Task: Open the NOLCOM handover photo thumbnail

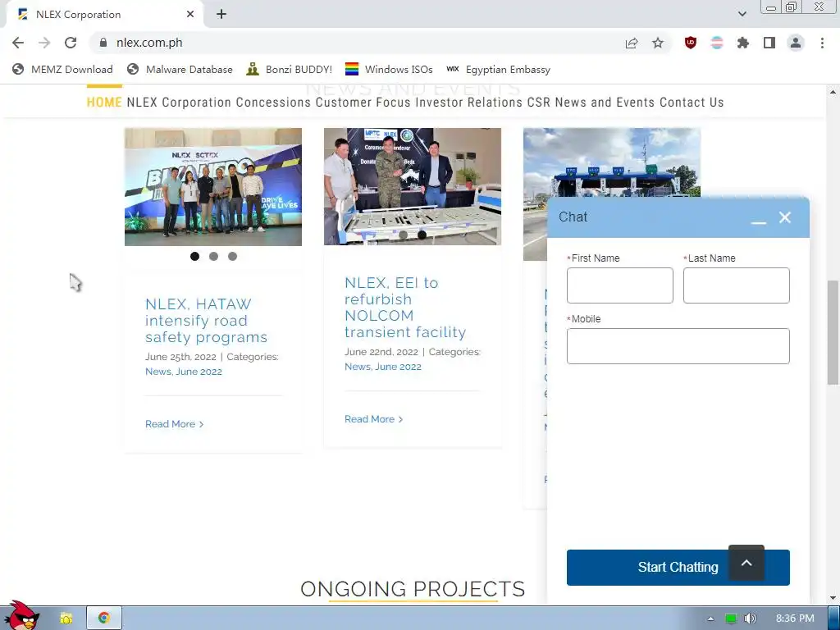Action: (x=413, y=186)
